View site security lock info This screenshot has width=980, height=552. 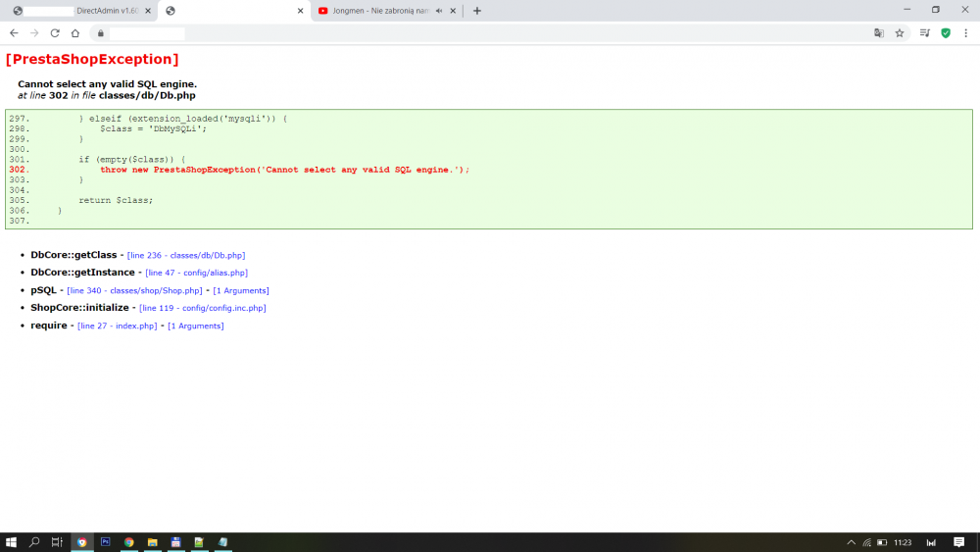point(101,33)
